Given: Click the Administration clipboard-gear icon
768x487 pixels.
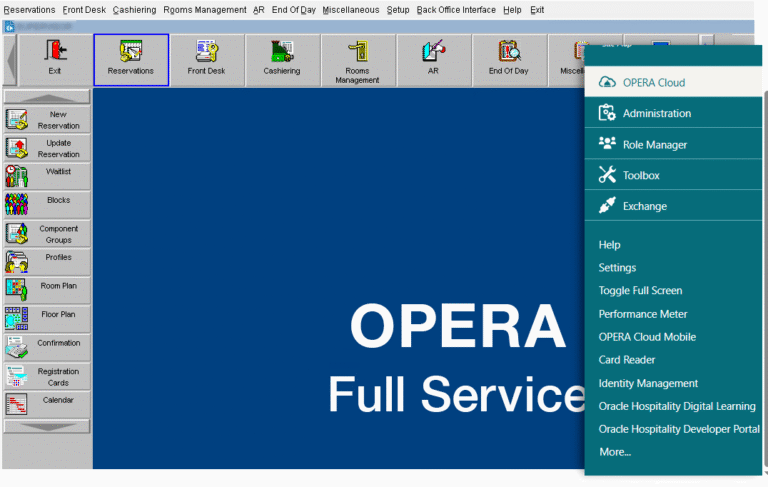Looking at the screenshot, I should point(607,113).
